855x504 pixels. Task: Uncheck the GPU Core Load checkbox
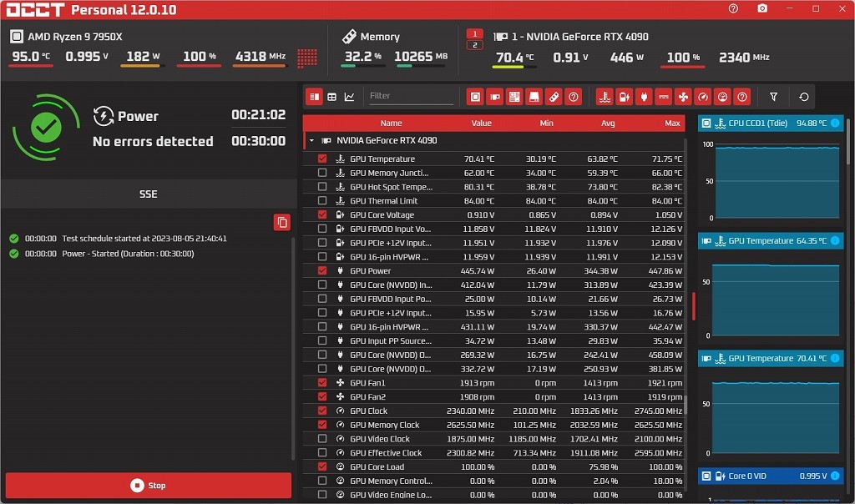coord(322,467)
